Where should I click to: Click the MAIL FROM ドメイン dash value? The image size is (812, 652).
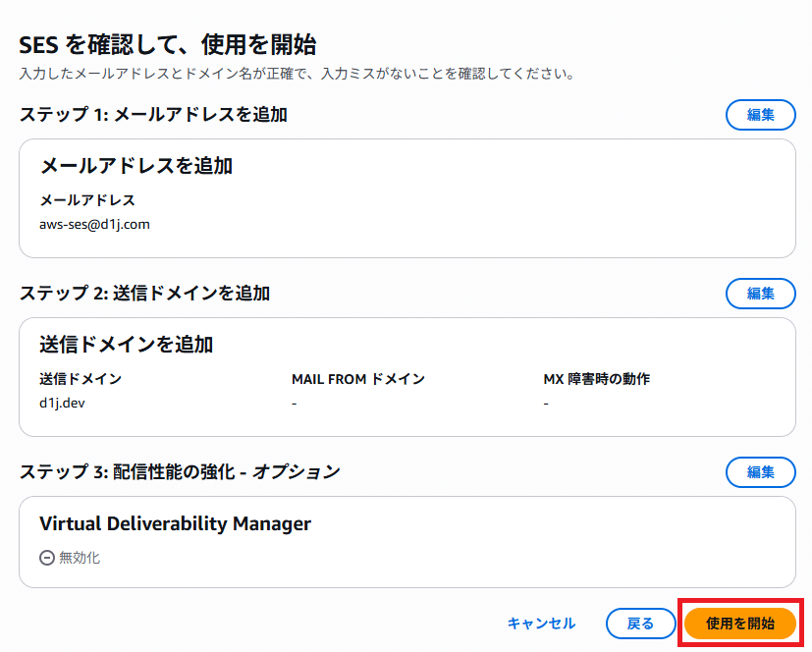coord(294,402)
